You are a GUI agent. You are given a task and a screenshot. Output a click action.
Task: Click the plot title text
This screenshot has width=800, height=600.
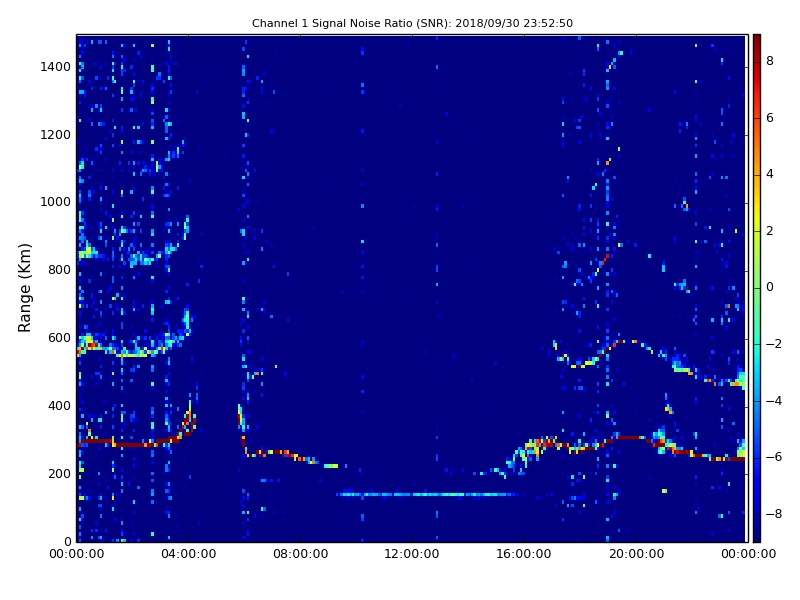(x=412, y=23)
